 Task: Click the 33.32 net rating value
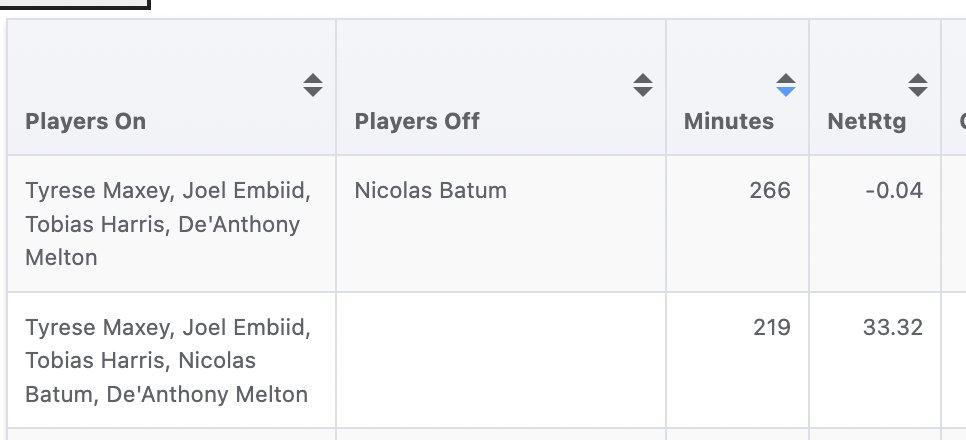[x=892, y=327]
